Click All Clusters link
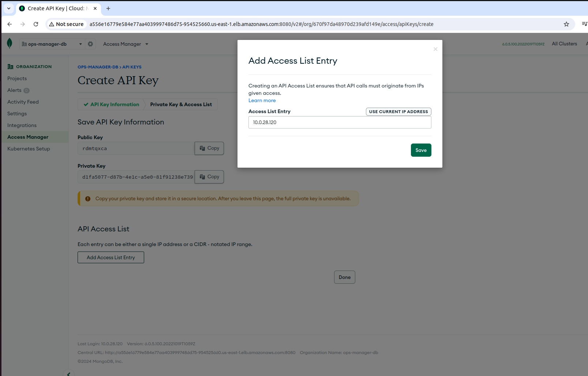 coord(565,44)
